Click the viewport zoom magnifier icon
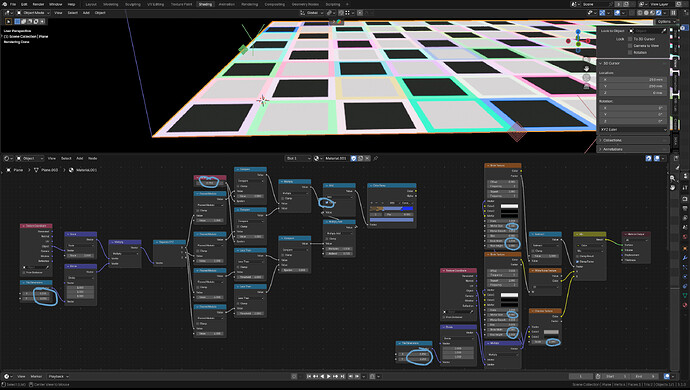This screenshot has width=690, height=390. 587,59
